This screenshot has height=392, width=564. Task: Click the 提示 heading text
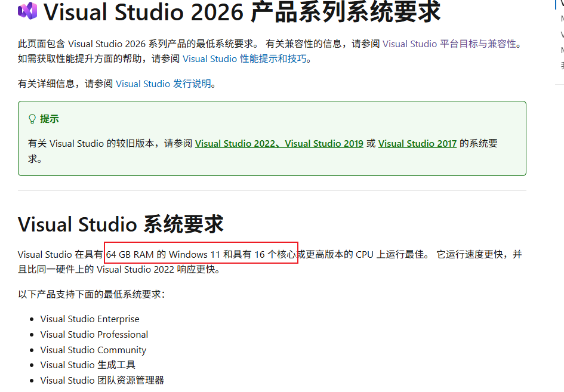(50, 119)
